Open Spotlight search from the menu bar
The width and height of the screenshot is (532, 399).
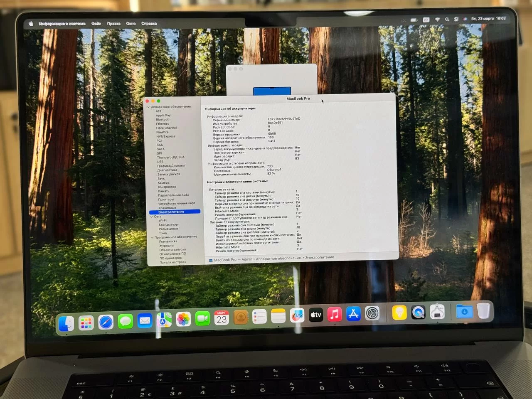(x=447, y=19)
